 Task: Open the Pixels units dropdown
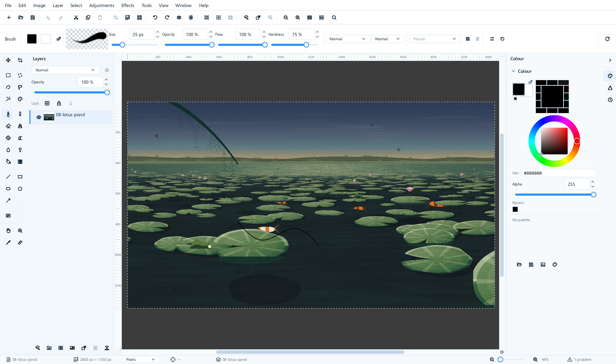(x=141, y=359)
